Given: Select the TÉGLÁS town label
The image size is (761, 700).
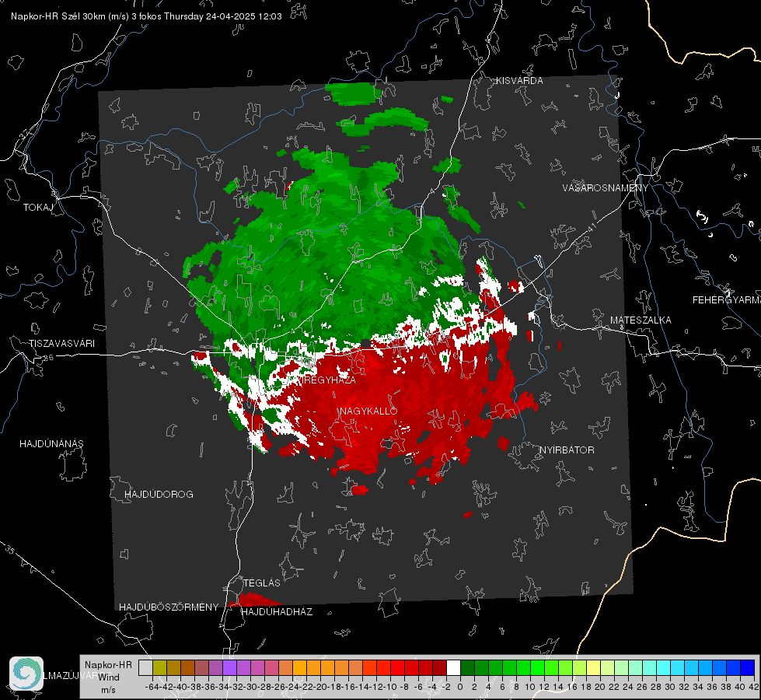Looking at the screenshot, I should (x=262, y=583).
